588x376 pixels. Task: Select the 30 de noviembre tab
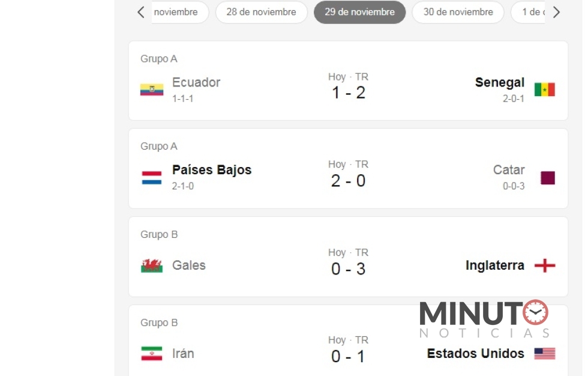(x=458, y=12)
